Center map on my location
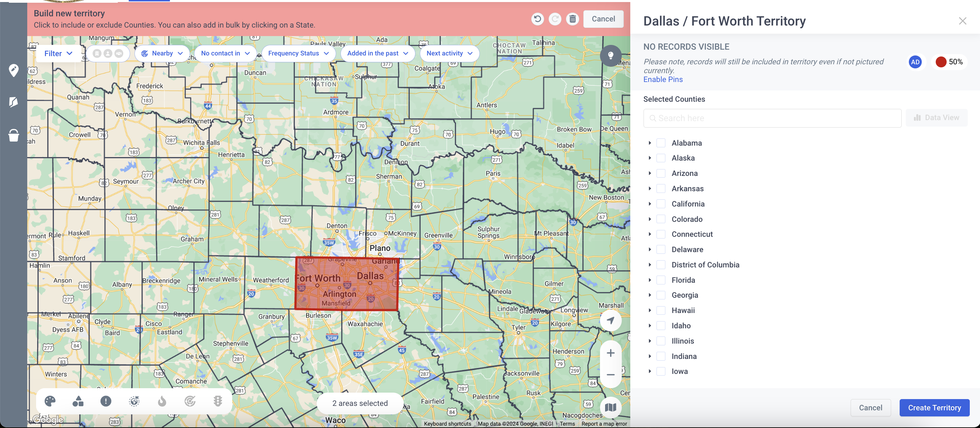 click(611, 320)
